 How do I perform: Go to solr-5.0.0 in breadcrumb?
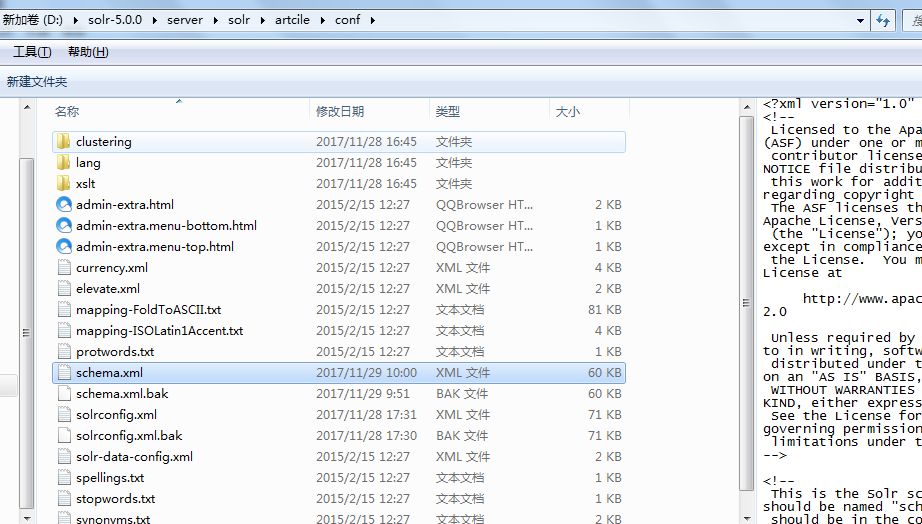point(115,20)
